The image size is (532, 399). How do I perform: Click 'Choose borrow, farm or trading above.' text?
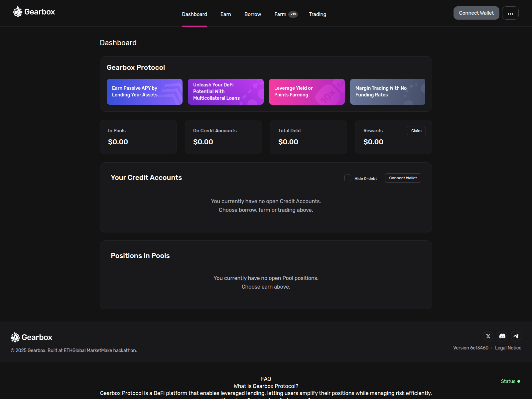[266, 210]
